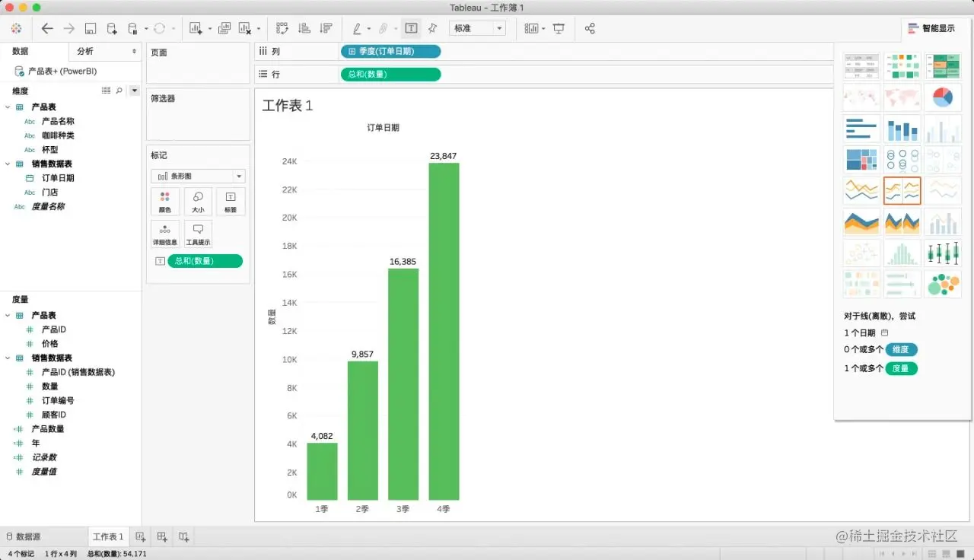Click the share workbook icon
The width and height of the screenshot is (974, 560).
click(590, 28)
